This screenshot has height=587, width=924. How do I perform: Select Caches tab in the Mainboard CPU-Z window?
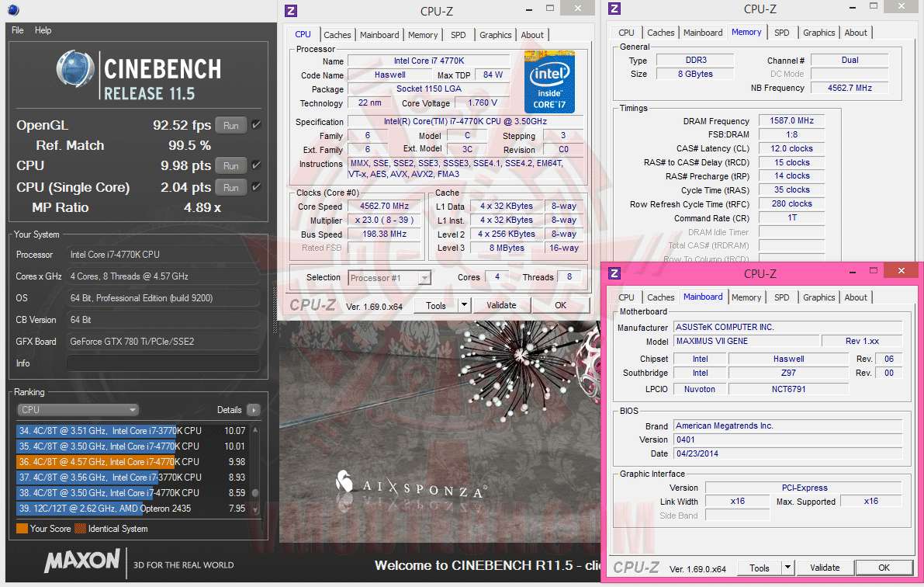tap(660, 297)
